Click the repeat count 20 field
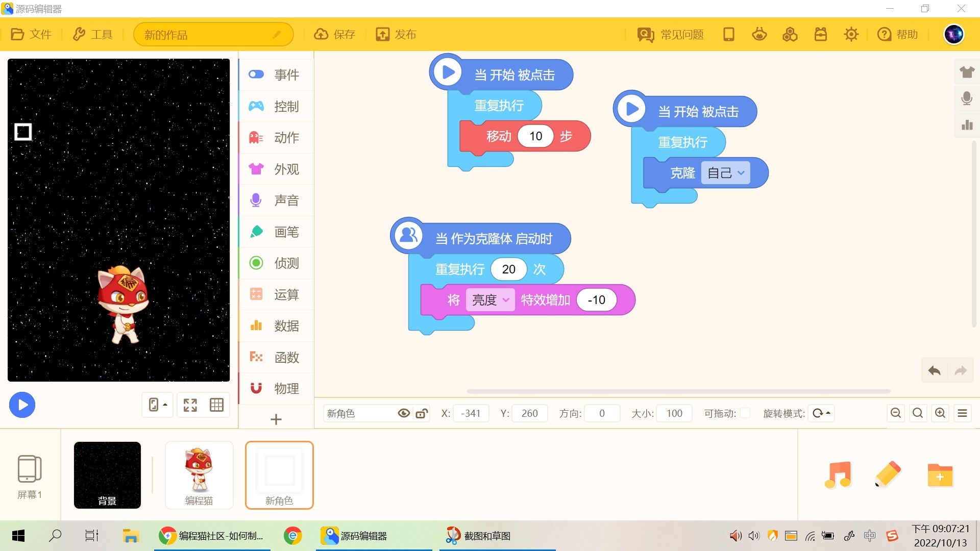Screen dimensions: 980x551 (509, 269)
